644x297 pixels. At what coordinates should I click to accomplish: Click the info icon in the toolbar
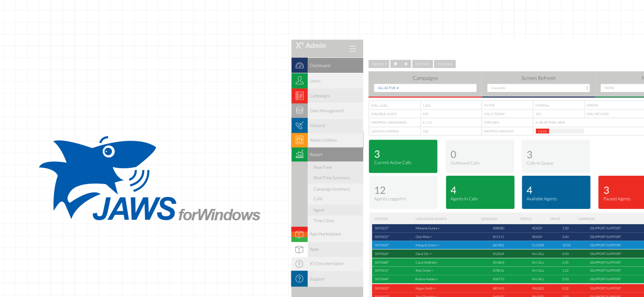pyautogui.click(x=406, y=64)
